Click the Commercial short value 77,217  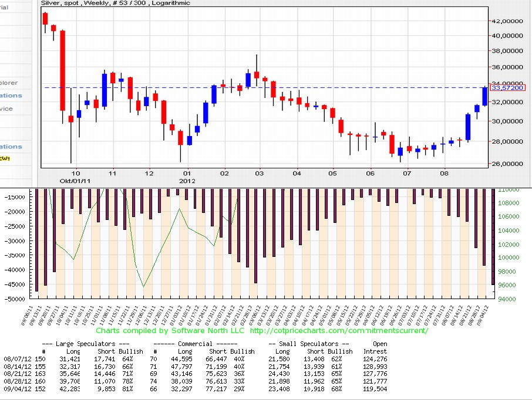coord(216,389)
